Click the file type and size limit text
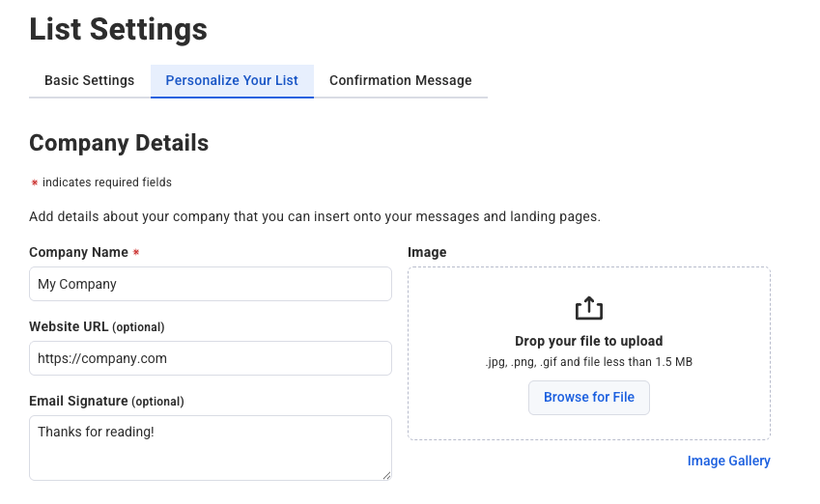This screenshot has height=504, width=820. (588, 362)
